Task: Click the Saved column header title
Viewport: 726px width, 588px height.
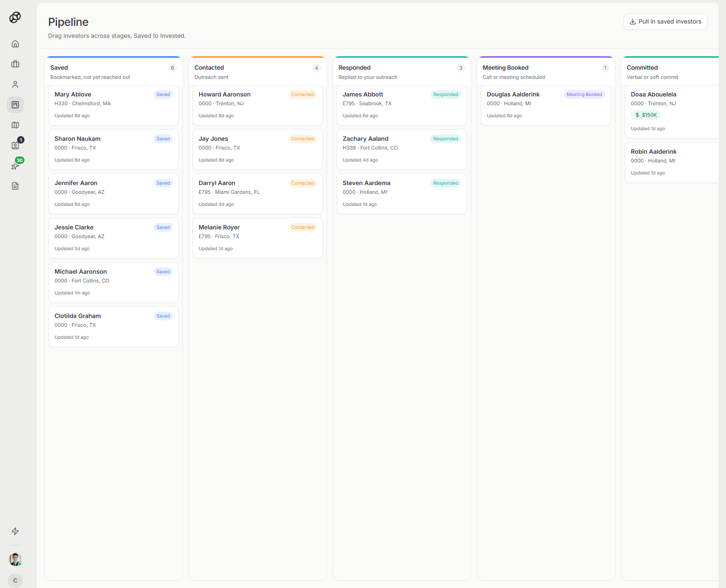Action: [x=59, y=67]
